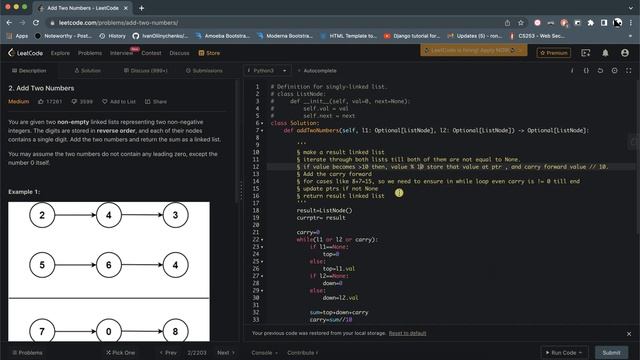Click the panel divider drag handle
640x360 pixels.
point(241,190)
